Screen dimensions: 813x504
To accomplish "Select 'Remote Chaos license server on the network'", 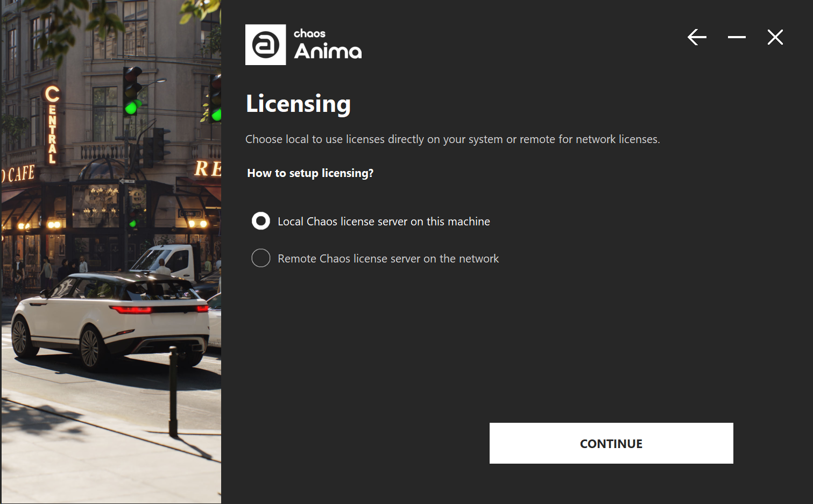I will (x=388, y=258).
